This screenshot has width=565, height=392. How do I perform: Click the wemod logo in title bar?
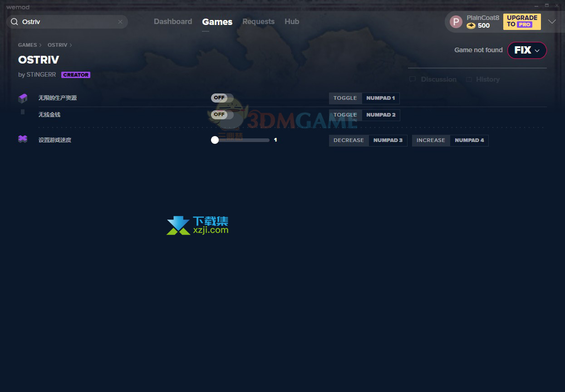coord(18,7)
